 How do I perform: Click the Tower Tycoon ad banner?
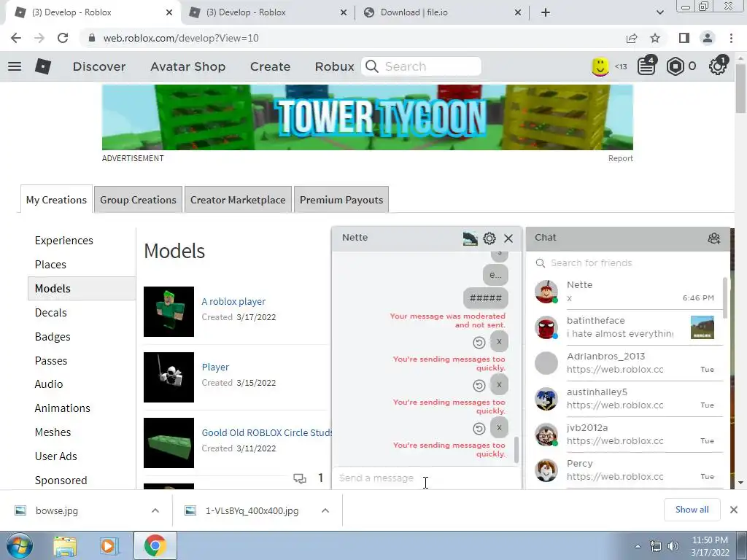pos(368,117)
